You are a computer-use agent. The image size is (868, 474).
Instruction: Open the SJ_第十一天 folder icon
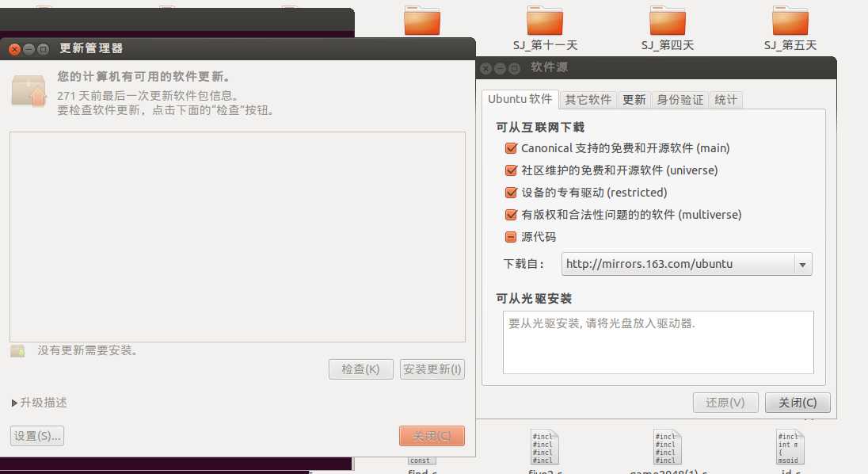(545, 21)
